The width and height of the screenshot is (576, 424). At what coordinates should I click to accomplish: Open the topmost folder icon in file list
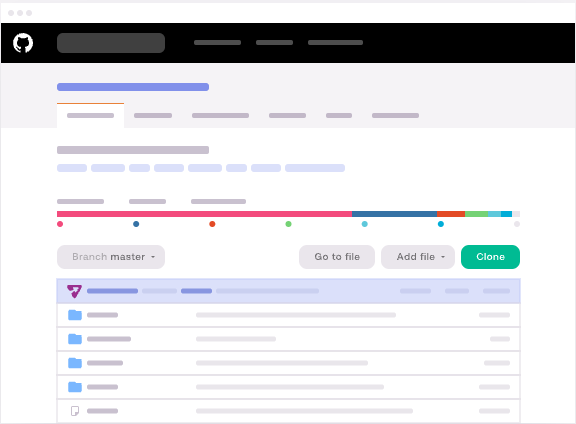tap(75, 315)
